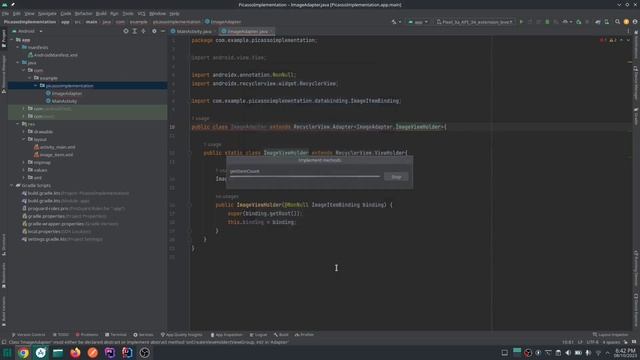Click the clock in system tray
This screenshot has height=360, width=640.
pyautogui.click(x=625, y=353)
